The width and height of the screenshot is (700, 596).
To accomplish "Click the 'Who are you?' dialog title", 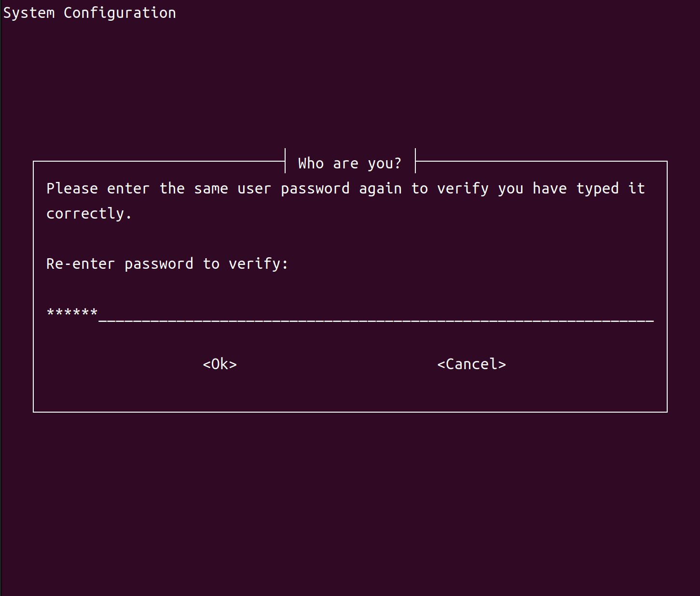I will pyautogui.click(x=349, y=163).
